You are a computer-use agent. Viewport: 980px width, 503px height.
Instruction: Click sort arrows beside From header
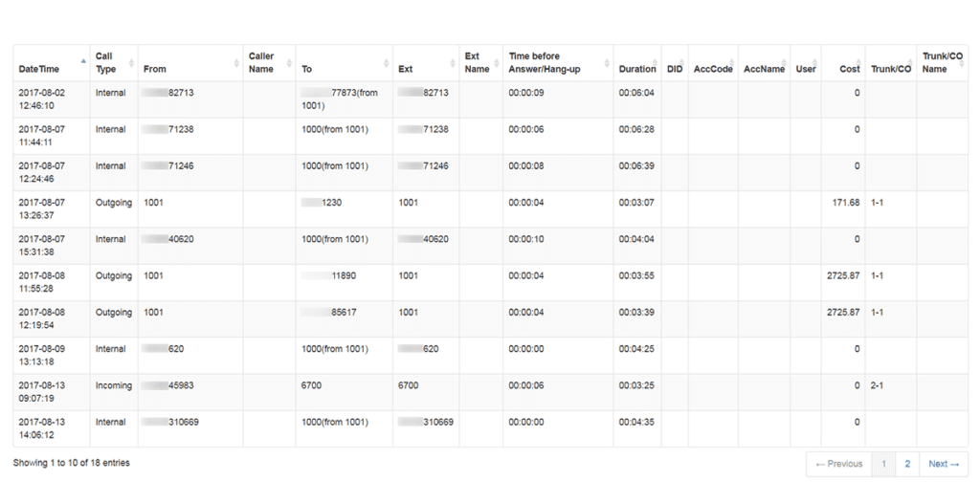(235, 63)
